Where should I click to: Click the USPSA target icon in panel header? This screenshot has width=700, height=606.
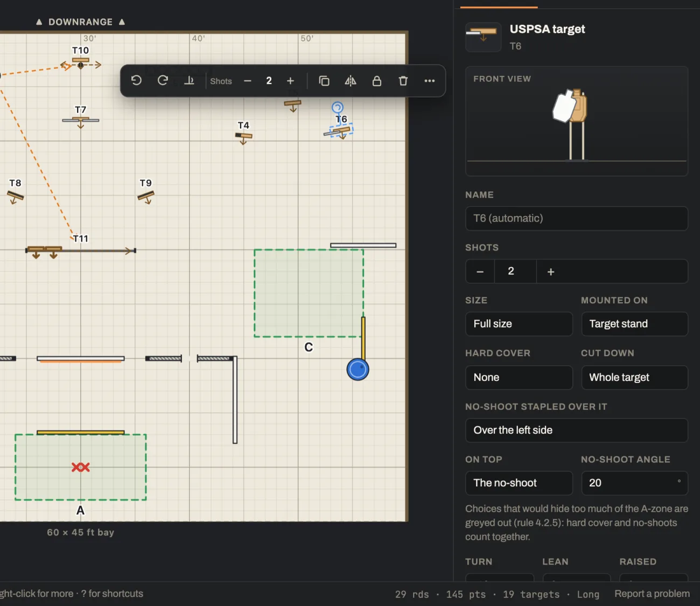pyautogui.click(x=483, y=37)
